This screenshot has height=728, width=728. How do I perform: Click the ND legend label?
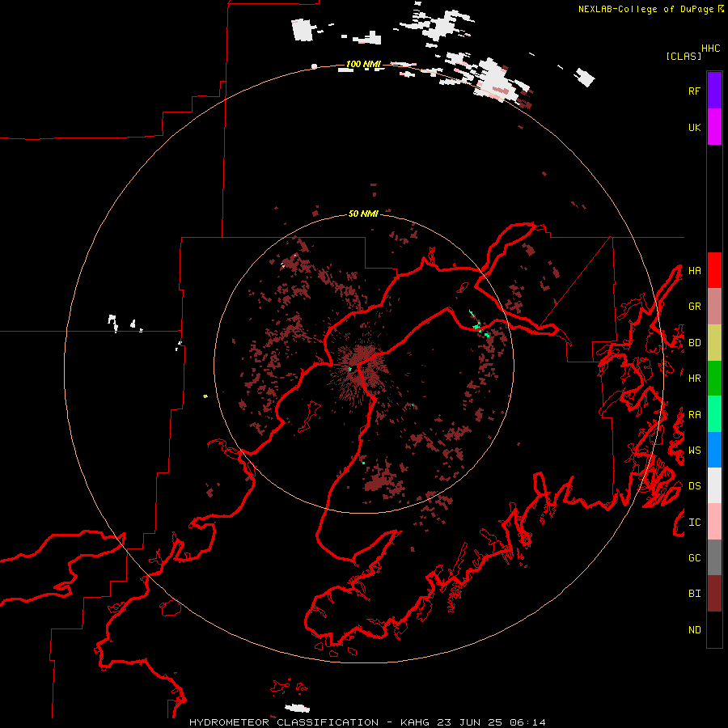pos(694,630)
